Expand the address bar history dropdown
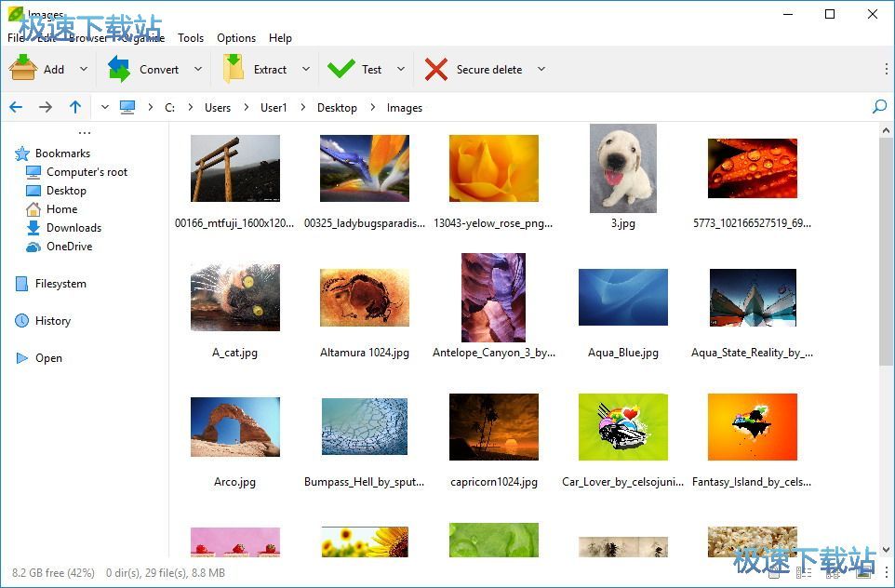This screenshot has height=588, width=895. (104, 107)
